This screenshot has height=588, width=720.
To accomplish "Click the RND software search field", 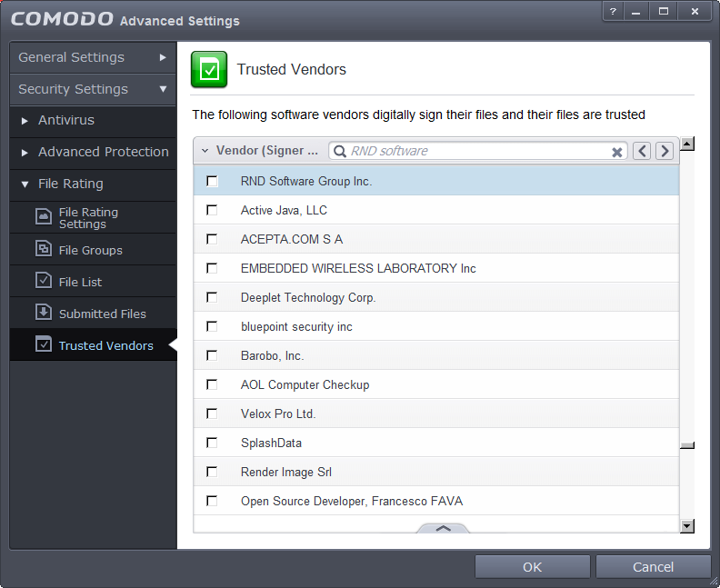I will coord(477,151).
